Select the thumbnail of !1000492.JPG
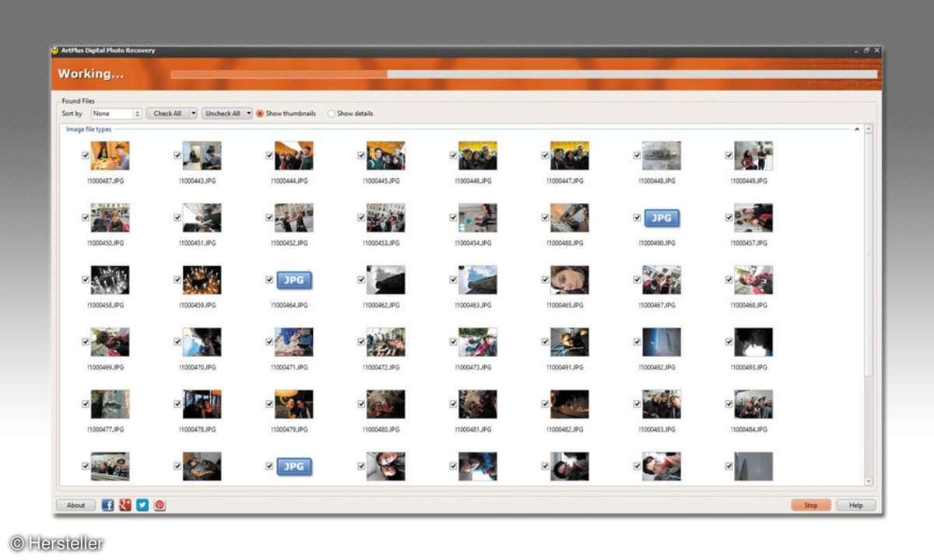The width and height of the screenshot is (934, 560). click(x=662, y=341)
